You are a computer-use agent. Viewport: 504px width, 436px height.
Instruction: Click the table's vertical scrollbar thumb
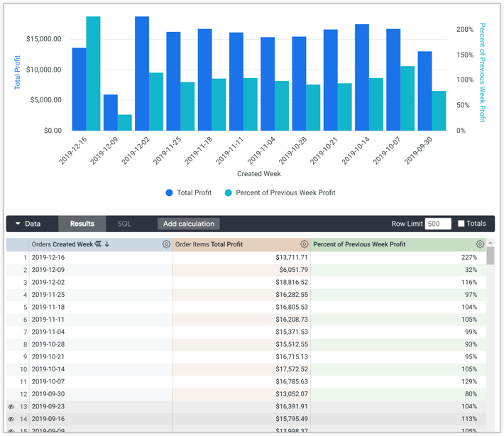click(490, 256)
